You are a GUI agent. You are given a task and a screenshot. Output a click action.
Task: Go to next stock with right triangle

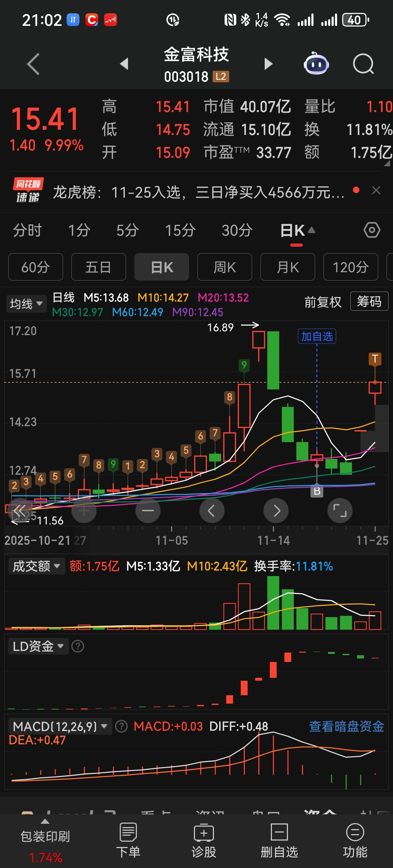pyautogui.click(x=268, y=64)
